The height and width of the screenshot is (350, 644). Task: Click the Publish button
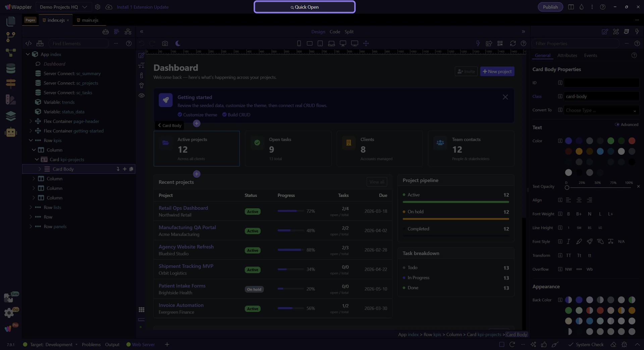point(550,7)
